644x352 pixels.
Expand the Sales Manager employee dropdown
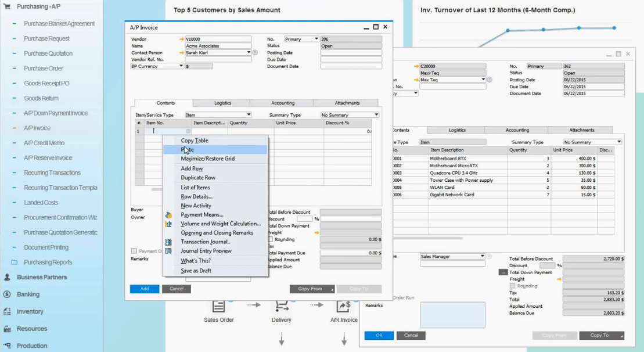482,256
